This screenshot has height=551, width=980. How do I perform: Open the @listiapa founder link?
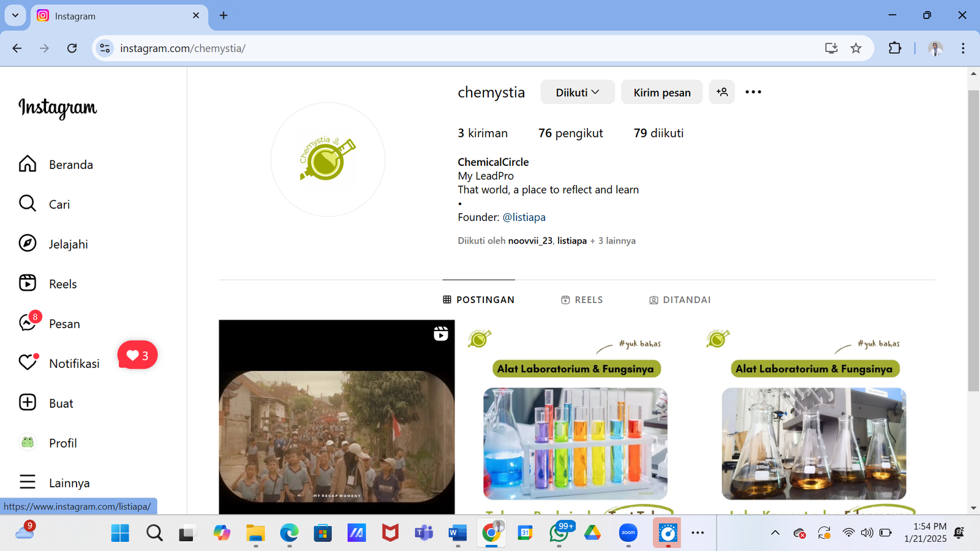(524, 217)
